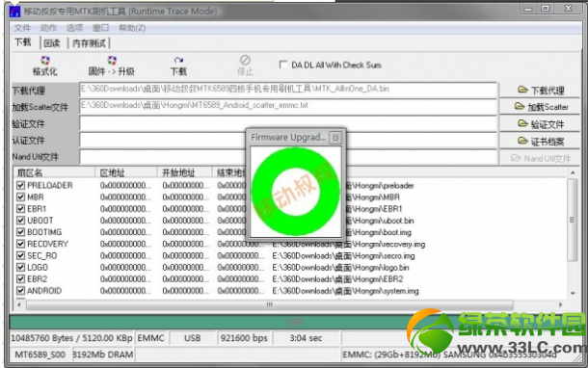The height and width of the screenshot is (368, 588).
Task: Click the 扇区名 column header
Action: tap(54, 172)
